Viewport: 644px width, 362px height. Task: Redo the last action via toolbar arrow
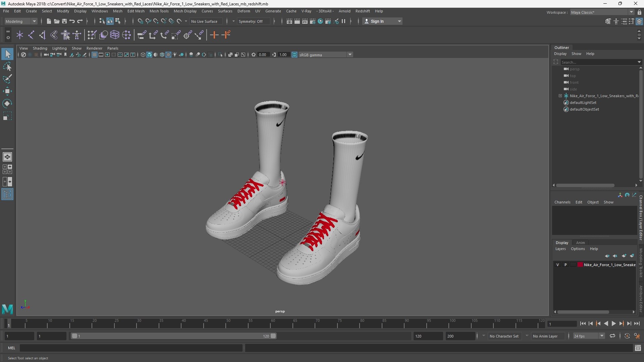tap(80, 21)
